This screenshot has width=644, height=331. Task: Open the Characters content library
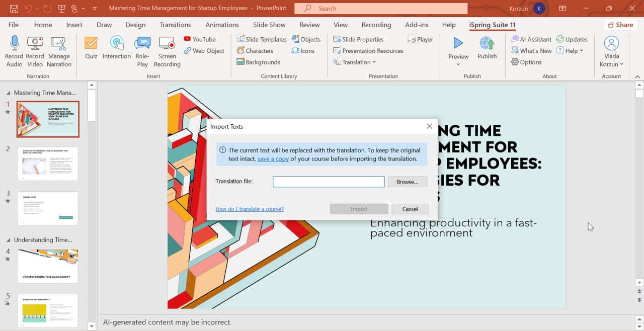point(257,50)
